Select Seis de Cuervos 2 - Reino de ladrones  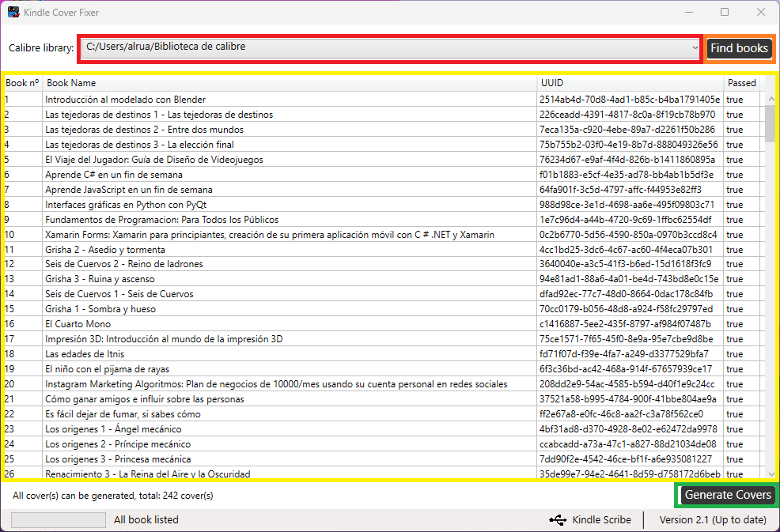point(382,264)
